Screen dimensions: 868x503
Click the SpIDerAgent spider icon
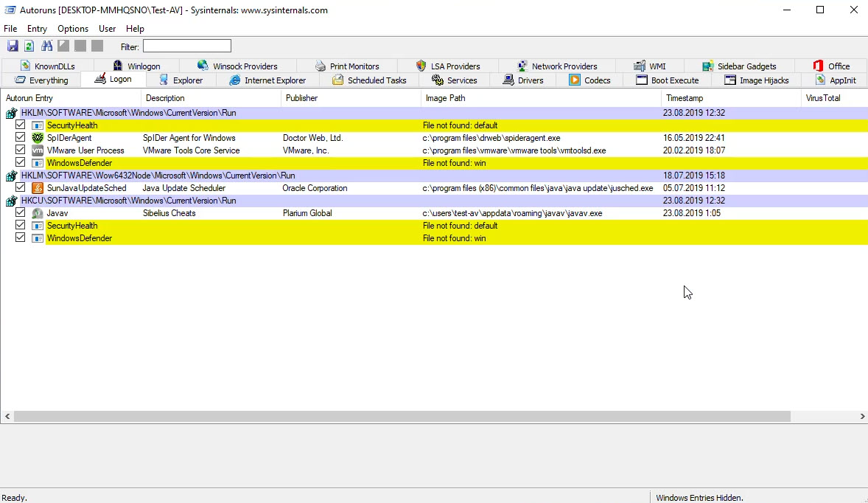pos(37,138)
